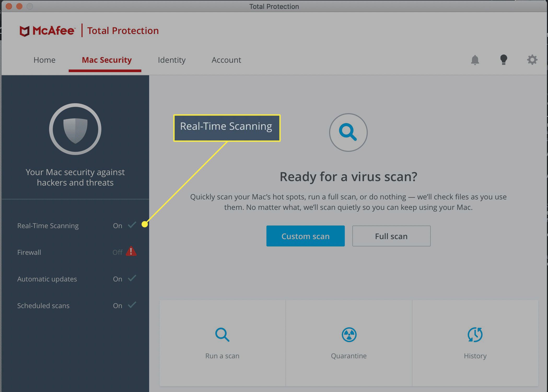The height and width of the screenshot is (392, 548).
Task: Switch to the Home tab
Action: (44, 60)
